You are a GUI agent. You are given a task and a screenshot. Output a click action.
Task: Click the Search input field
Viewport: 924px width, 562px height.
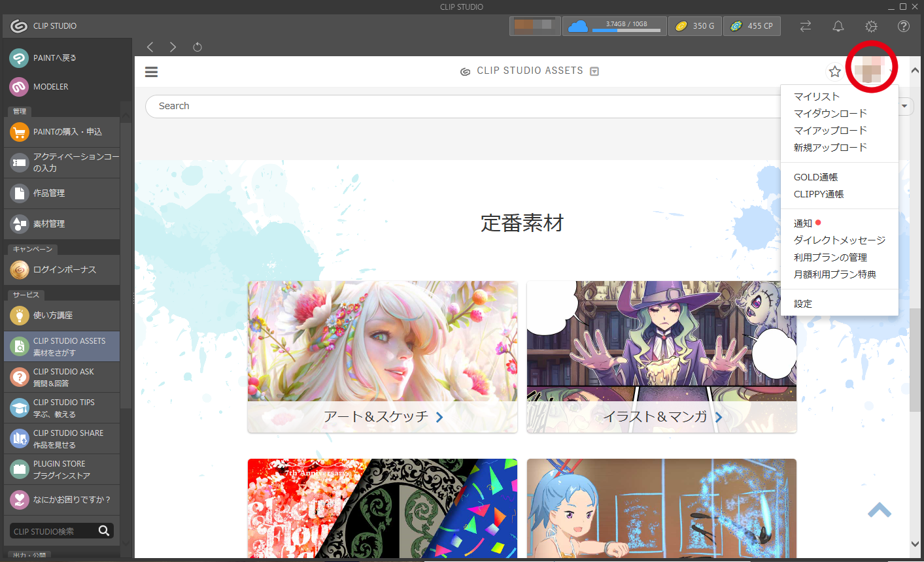pos(458,107)
